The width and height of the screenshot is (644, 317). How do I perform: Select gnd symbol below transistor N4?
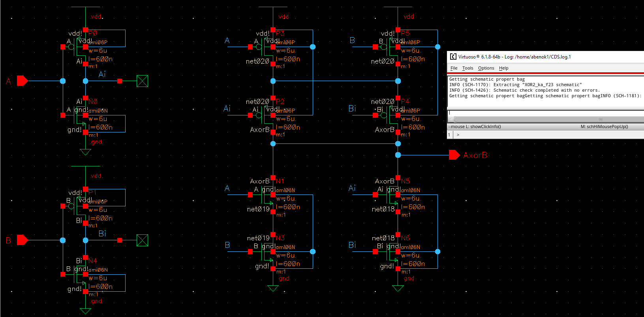click(x=85, y=311)
